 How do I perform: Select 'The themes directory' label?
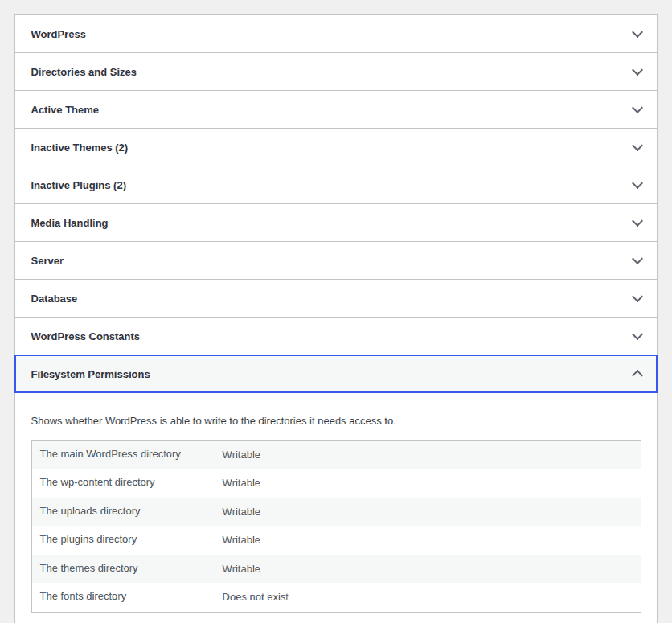[88, 568]
